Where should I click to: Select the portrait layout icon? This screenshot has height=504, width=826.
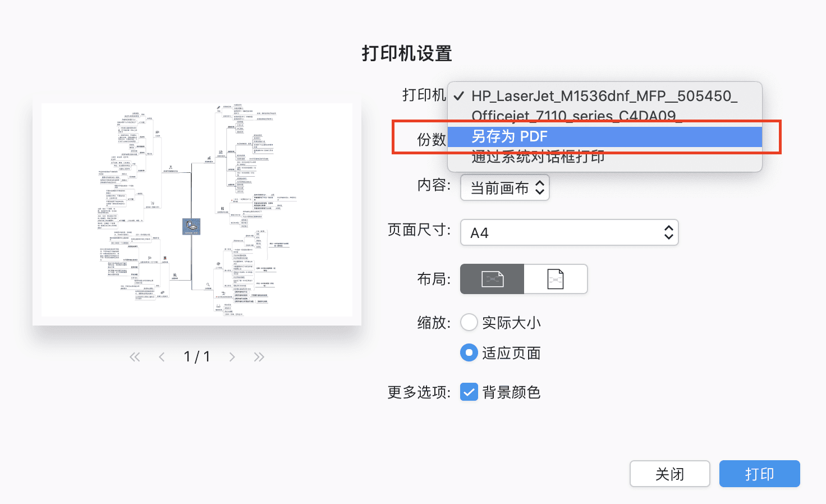pos(555,278)
